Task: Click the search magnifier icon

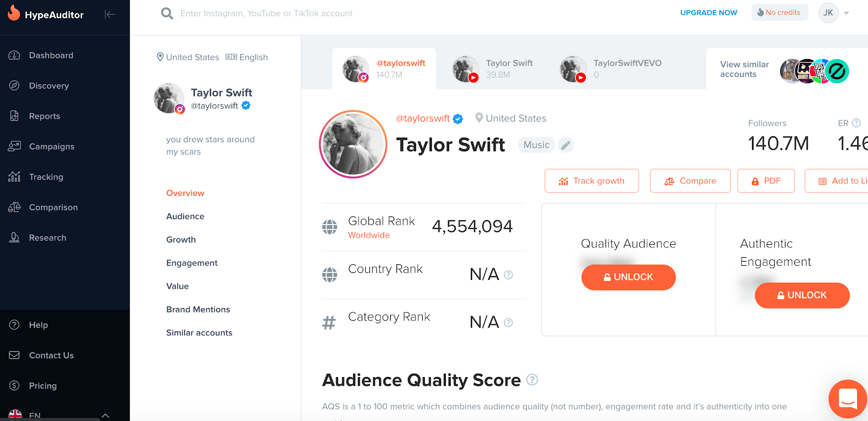Action: (x=167, y=13)
